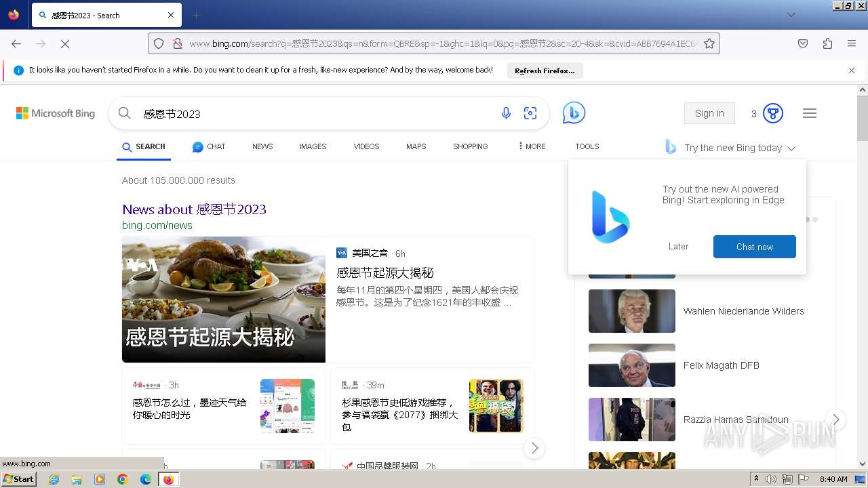Open the Firefox extensions icon

pos(827,43)
